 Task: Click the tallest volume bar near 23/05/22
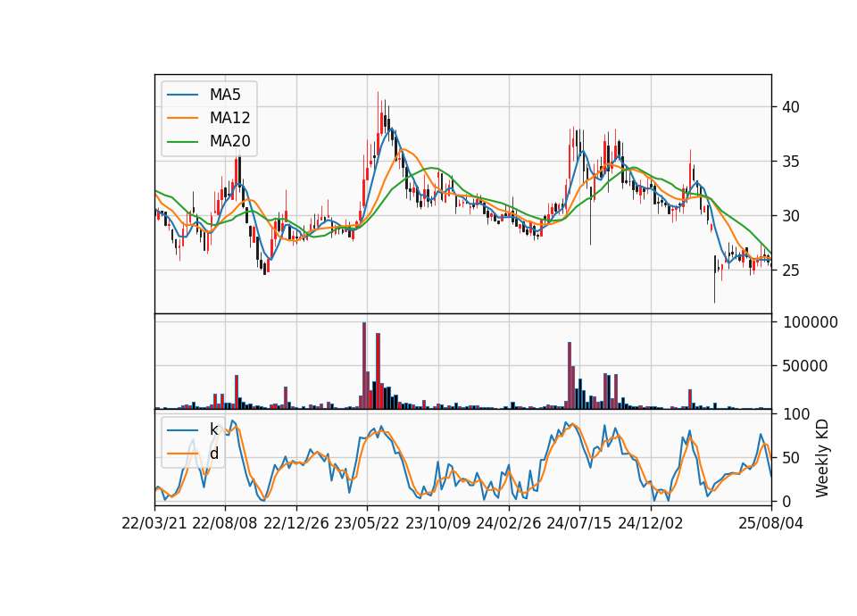pyautogui.click(x=364, y=366)
